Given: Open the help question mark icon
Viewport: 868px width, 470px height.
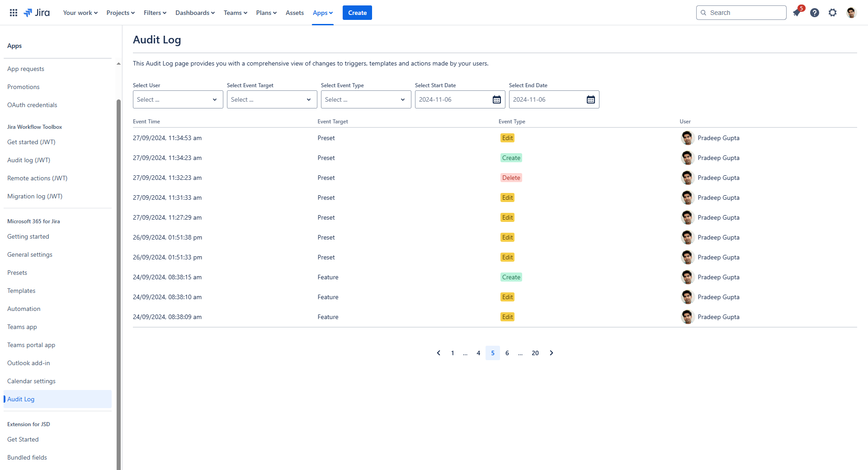Looking at the screenshot, I should (815, 13).
